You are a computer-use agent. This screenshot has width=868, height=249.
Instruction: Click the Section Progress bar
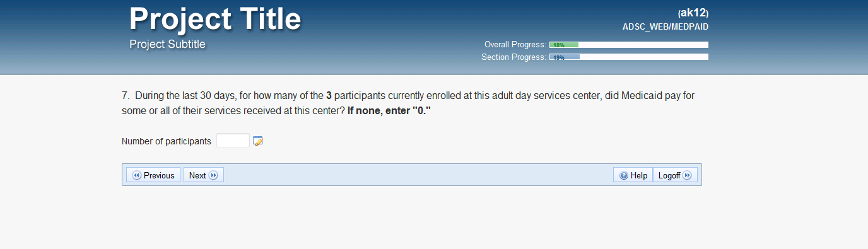click(629, 57)
